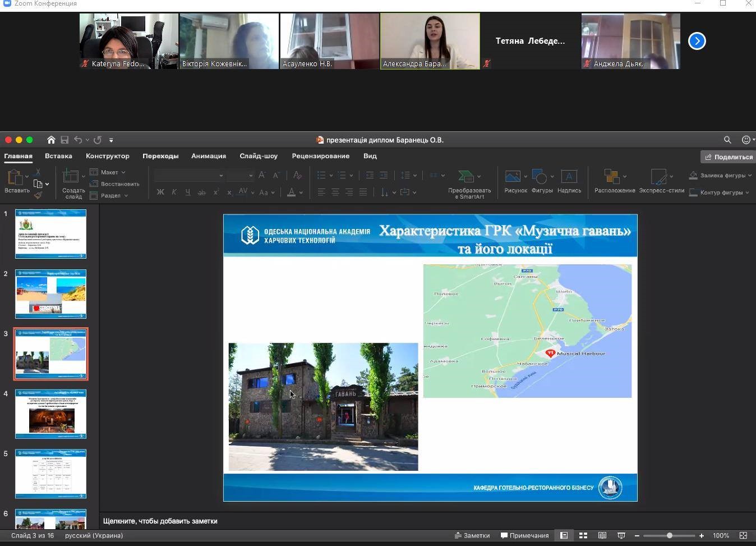
Task: Click the Home icon in PowerPoint title bar
Action: pos(51,140)
